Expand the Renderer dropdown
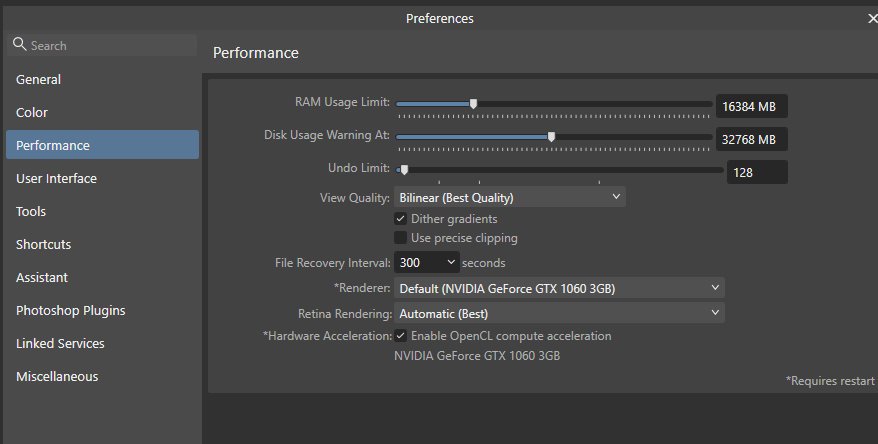The image size is (878, 444). tap(559, 288)
